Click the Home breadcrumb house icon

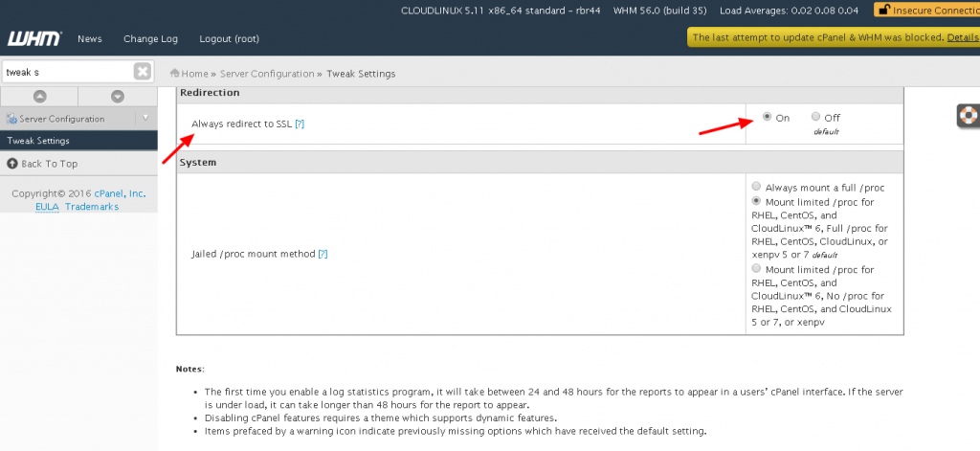(x=175, y=73)
